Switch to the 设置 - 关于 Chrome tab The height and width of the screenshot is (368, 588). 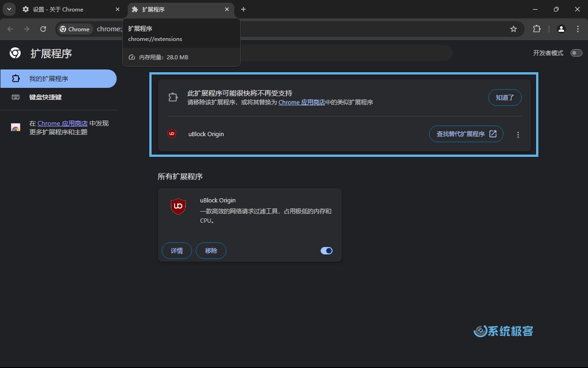coord(70,9)
